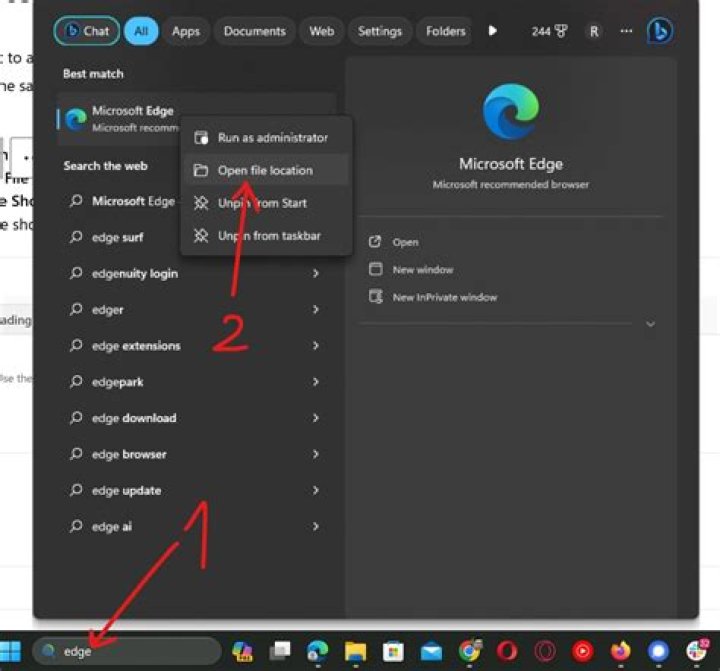Launch Opera GX outline icon on taskbar
This screenshot has height=671, width=720.
[x=545, y=651]
